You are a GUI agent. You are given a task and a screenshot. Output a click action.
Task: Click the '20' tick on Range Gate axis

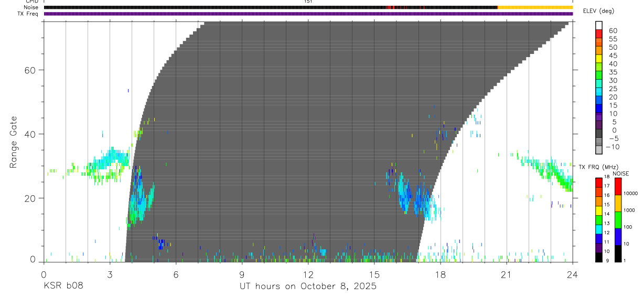[30, 198]
